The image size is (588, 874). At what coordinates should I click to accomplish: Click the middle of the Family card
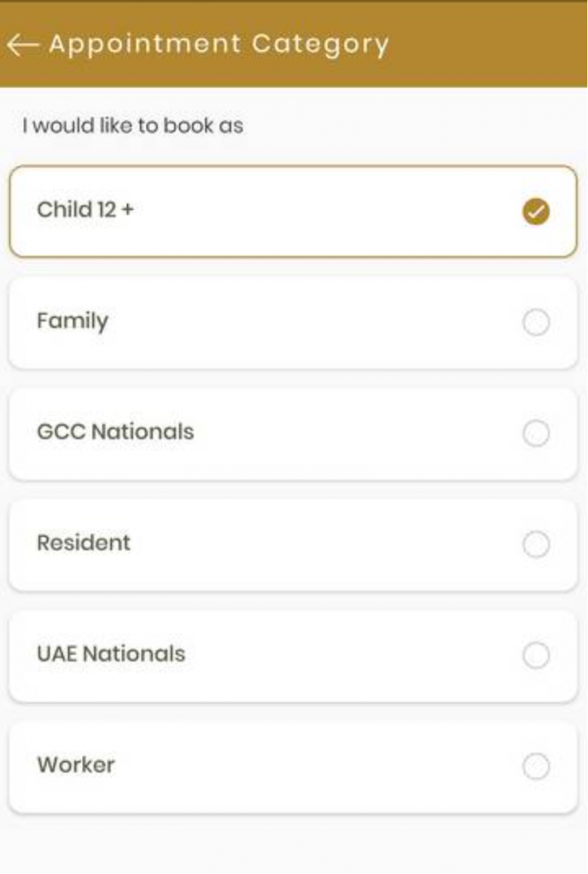click(294, 323)
